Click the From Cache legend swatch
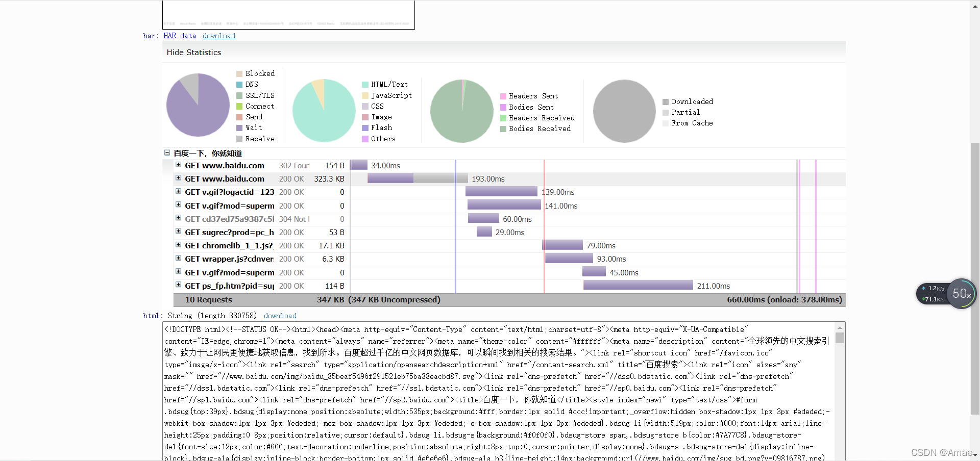The height and width of the screenshot is (461, 980). [x=666, y=123]
